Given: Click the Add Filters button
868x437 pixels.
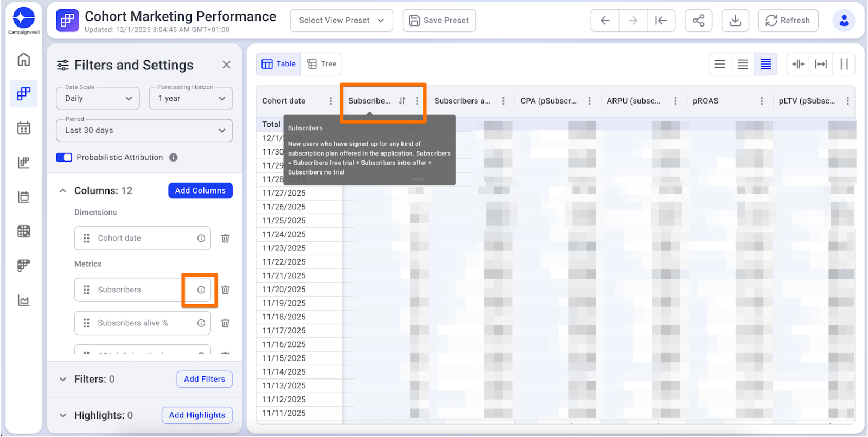Looking at the screenshot, I should tap(205, 380).
